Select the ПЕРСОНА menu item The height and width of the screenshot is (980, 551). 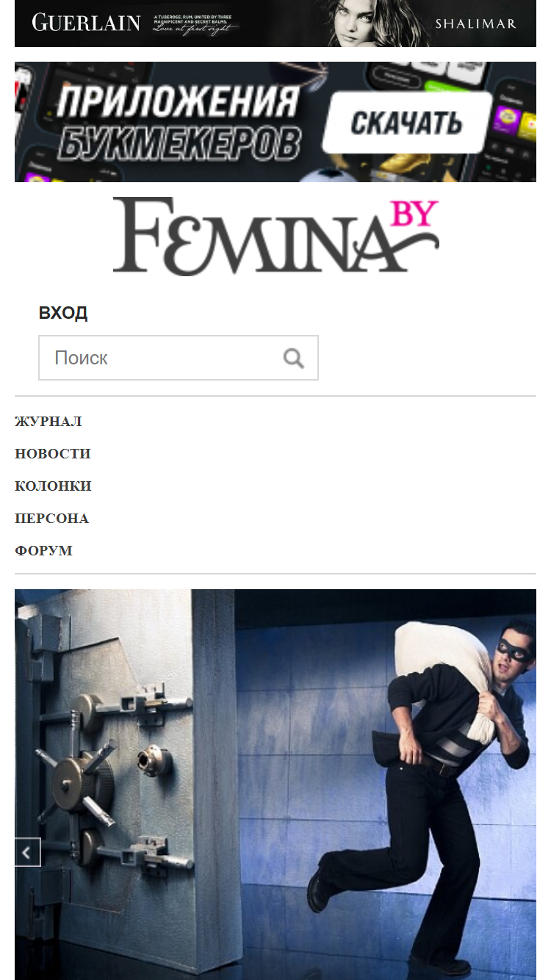click(51, 519)
